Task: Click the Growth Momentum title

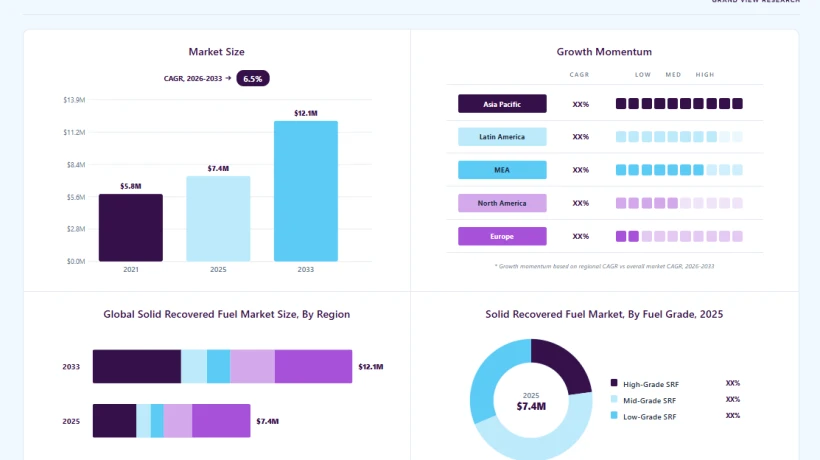Action: click(x=604, y=52)
